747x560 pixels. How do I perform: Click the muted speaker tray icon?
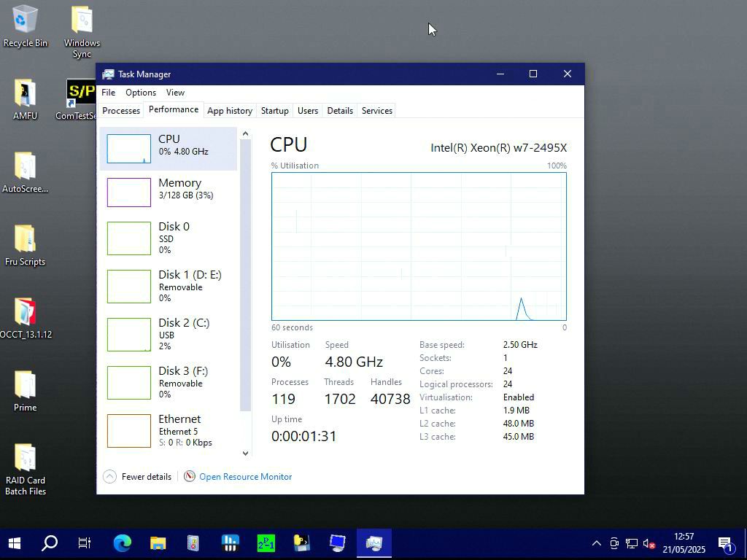[x=649, y=543]
